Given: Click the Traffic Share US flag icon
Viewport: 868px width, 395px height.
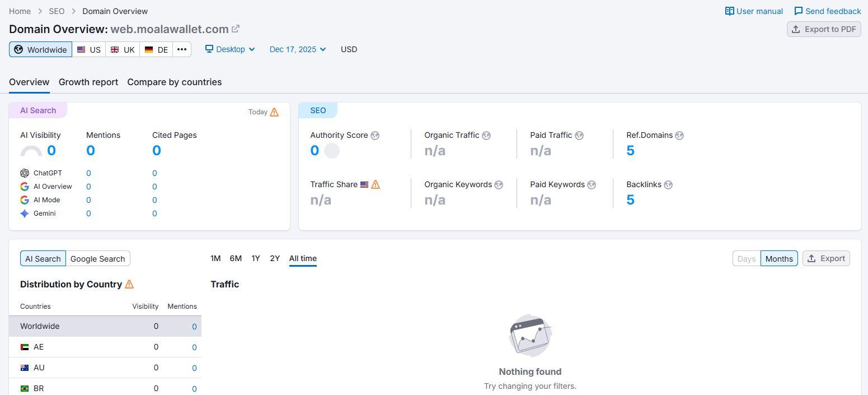Looking at the screenshot, I should click(x=364, y=184).
